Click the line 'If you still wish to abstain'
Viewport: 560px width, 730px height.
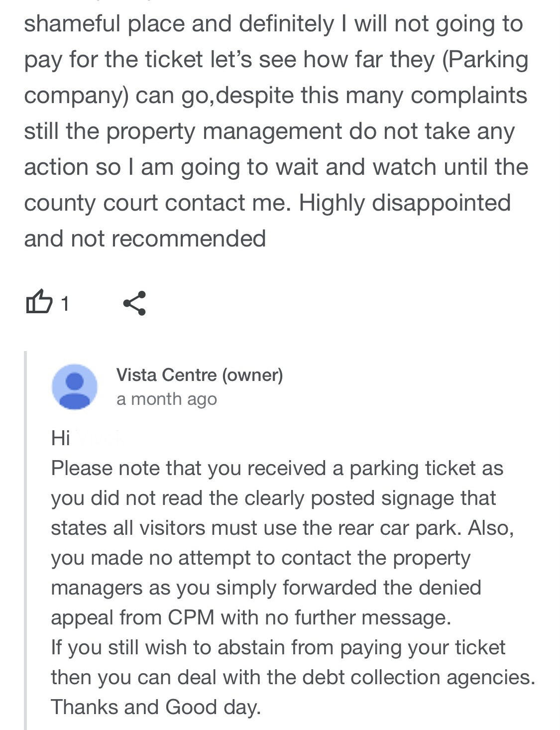[278, 648]
